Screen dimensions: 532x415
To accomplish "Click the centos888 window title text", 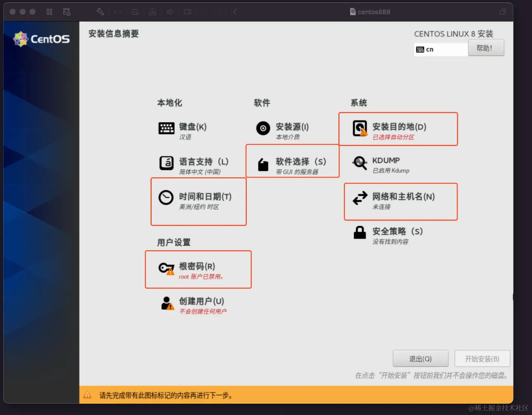I will point(374,12).
